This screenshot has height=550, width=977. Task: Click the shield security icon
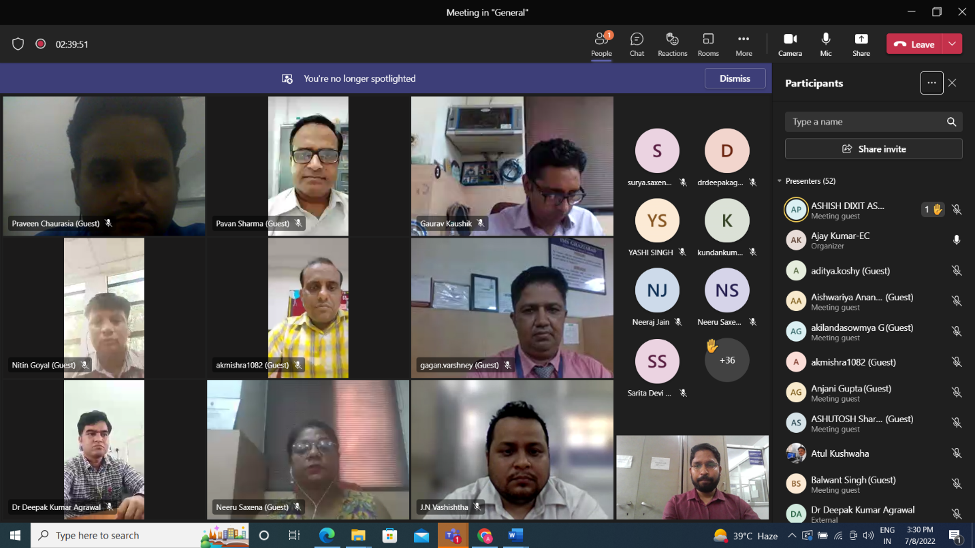[18, 44]
